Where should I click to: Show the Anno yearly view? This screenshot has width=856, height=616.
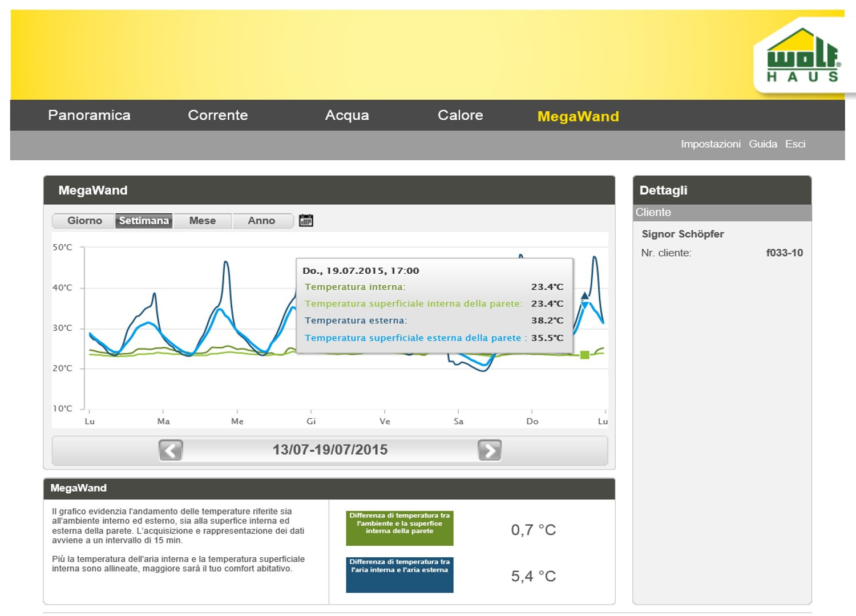261,221
